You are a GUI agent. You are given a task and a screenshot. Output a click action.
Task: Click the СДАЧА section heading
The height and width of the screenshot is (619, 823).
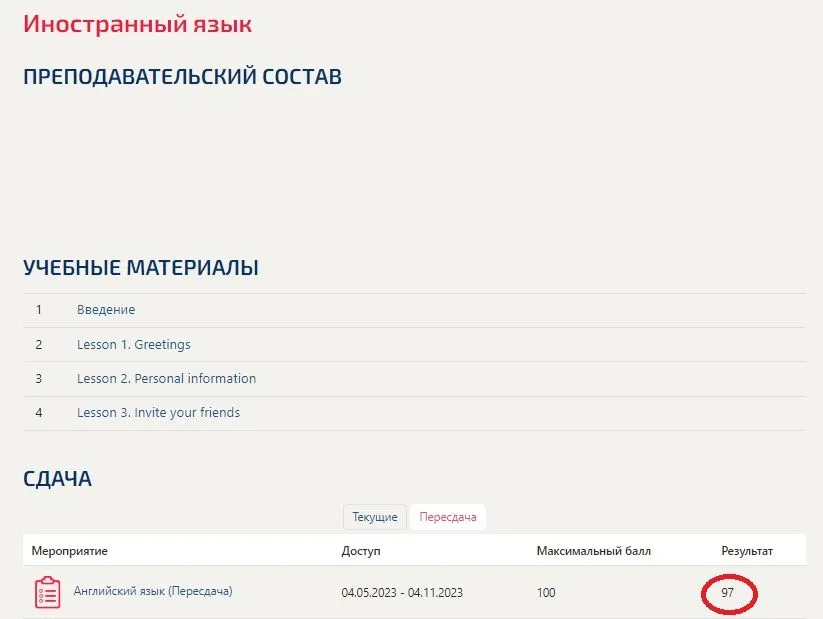pos(57,478)
